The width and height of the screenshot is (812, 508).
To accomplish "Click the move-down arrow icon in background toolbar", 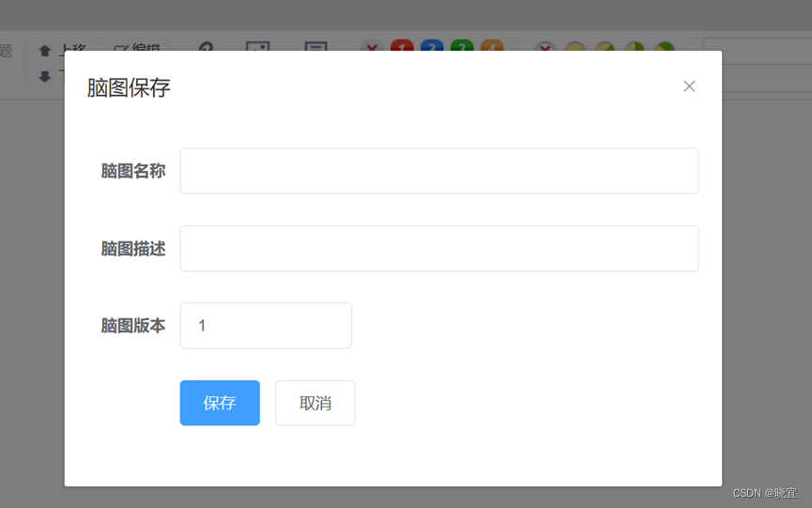I will click(44, 77).
